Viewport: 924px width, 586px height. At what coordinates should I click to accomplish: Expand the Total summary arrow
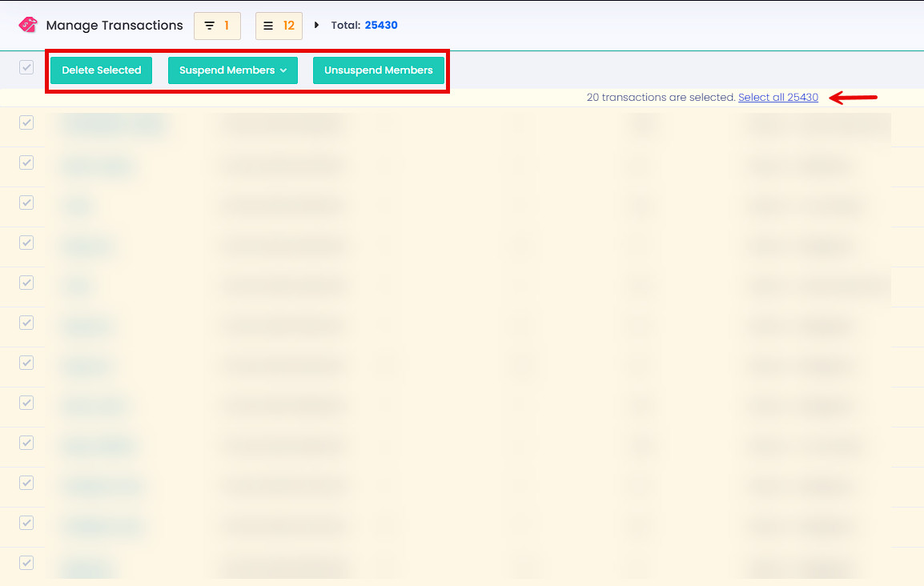point(316,25)
